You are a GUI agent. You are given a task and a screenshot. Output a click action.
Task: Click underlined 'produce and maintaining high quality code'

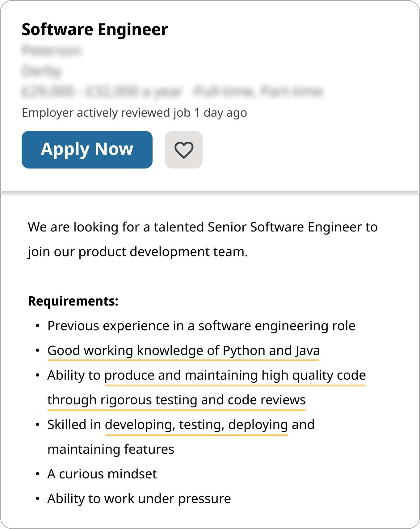[235, 376]
